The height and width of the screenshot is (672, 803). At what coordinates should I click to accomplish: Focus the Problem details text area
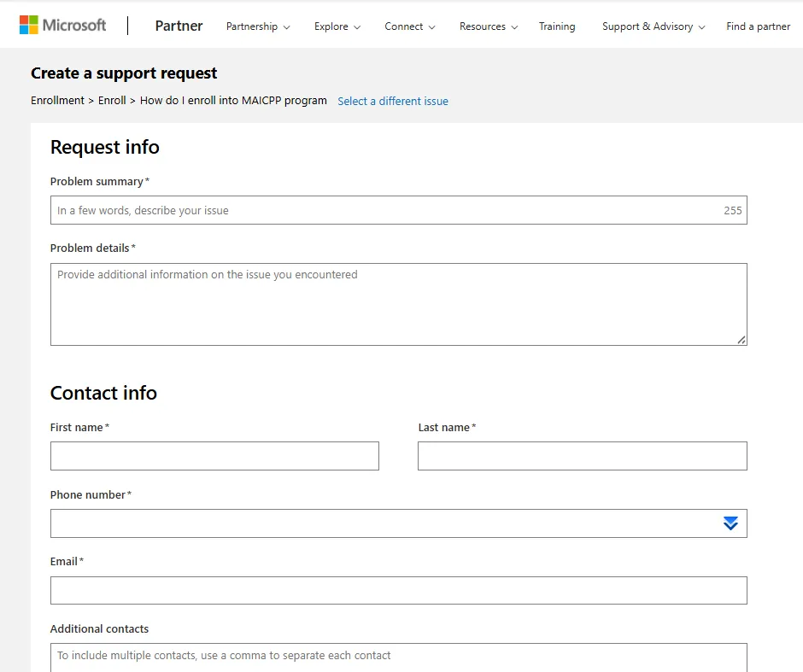point(398,305)
